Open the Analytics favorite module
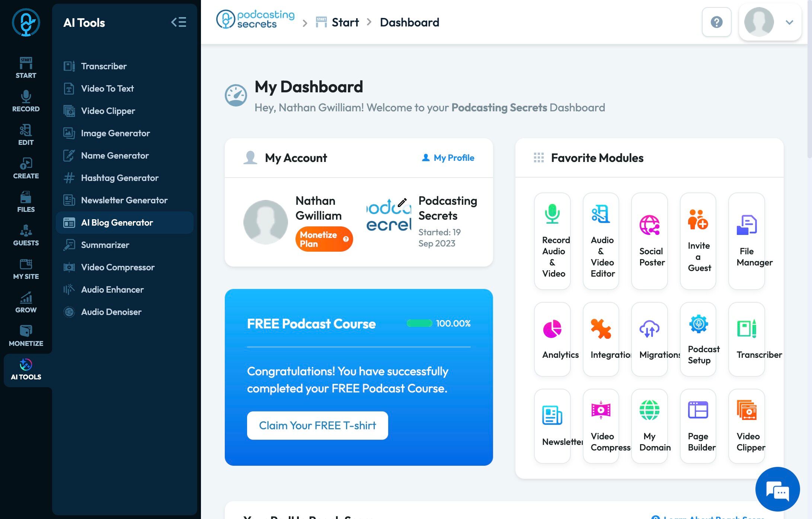The image size is (812, 519). click(x=552, y=339)
